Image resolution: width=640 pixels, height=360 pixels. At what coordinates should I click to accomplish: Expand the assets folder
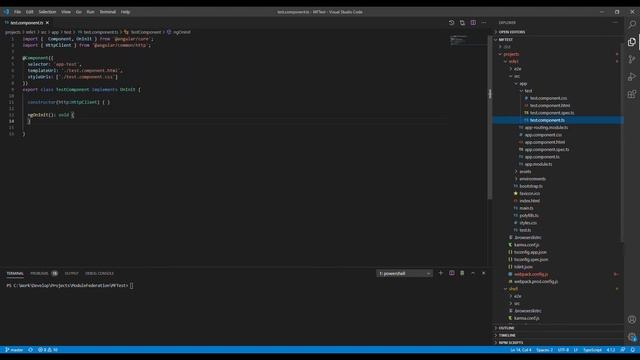525,171
